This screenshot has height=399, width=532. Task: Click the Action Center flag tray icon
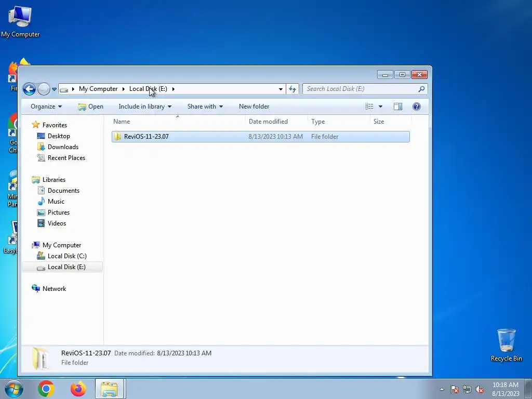click(x=455, y=389)
